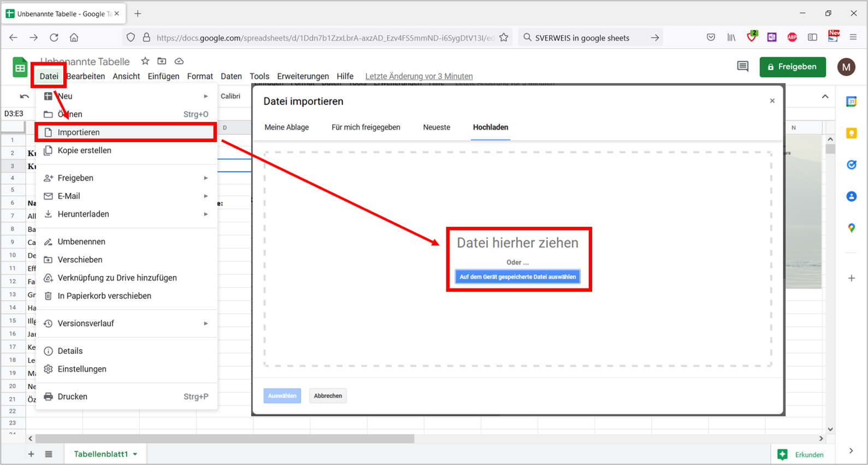Open Google Maps in side panel
The width and height of the screenshot is (868, 465).
(851, 228)
